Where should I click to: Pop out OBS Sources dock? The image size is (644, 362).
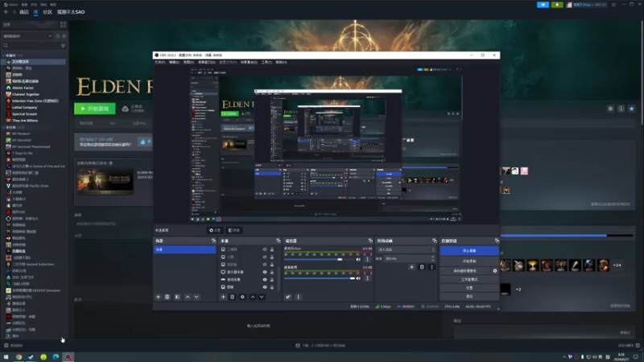coord(278,241)
